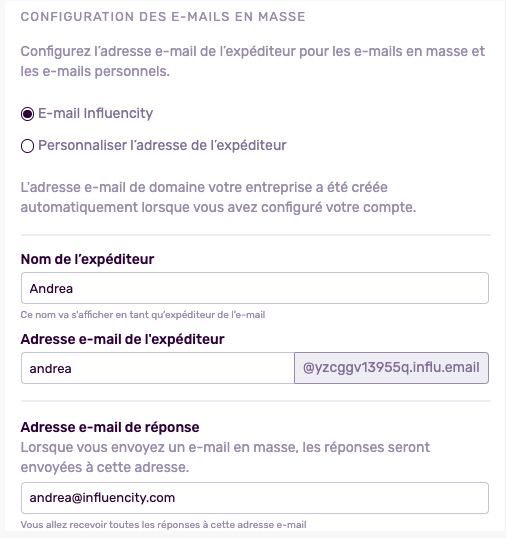Viewport: 506px width, 538px height.
Task: Select the E-mail Influencity radio button
Action: (x=27, y=114)
